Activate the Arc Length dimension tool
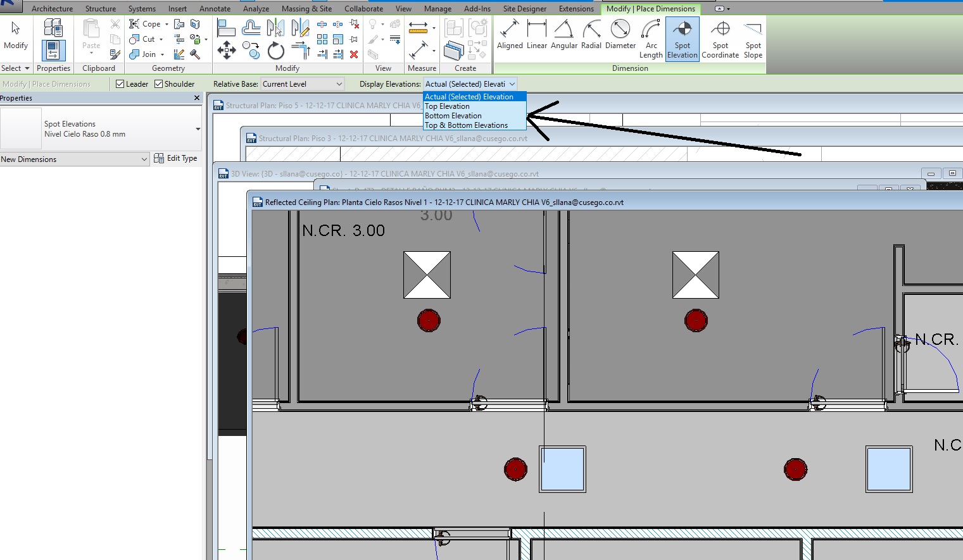This screenshot has width=963, height=560. pos(650,38)
